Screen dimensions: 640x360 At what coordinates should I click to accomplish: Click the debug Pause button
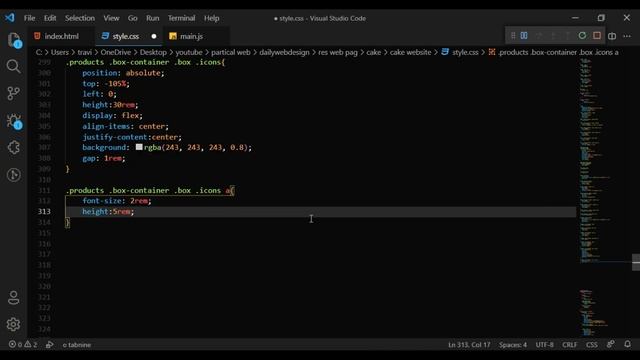tap(524, 36)
